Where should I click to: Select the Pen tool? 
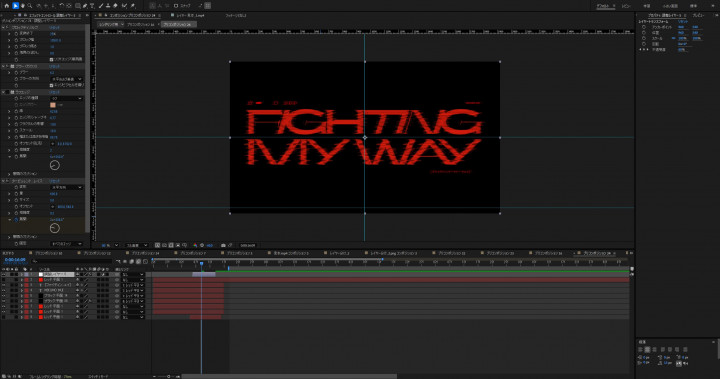[x=85, y=6]
